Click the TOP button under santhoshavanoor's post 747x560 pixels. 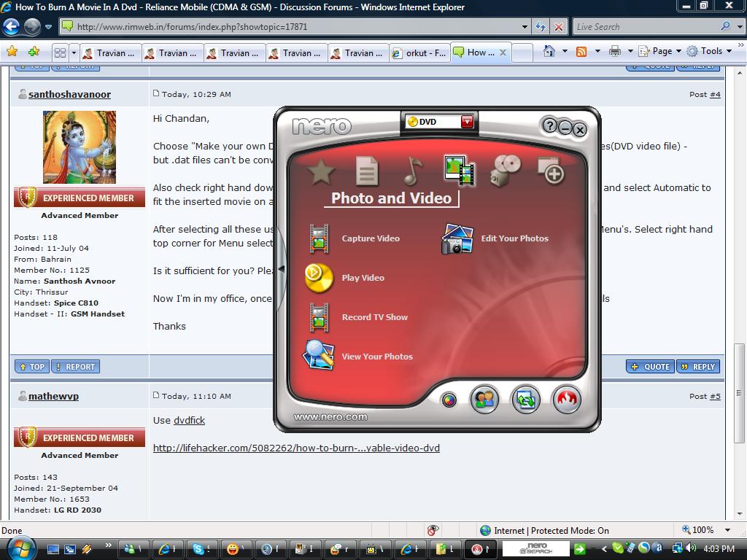(32, 367)
